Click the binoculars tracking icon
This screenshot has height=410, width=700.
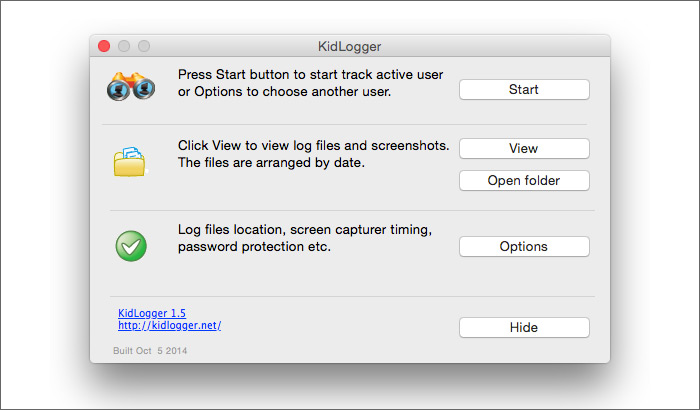coord(131,87)
